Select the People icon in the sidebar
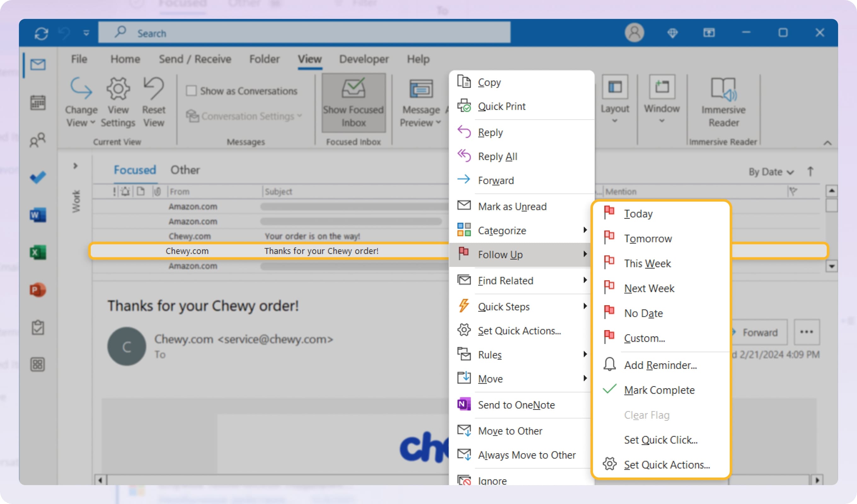Viewport: 857px width, 504px height. coord(37,140)
